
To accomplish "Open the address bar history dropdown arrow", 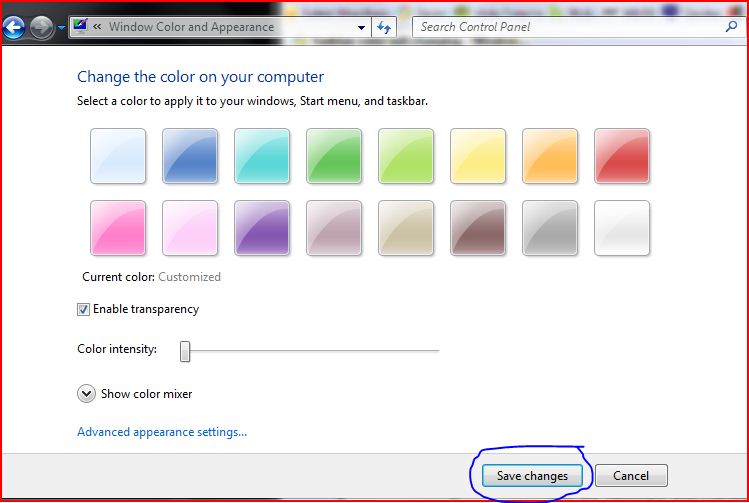I will coord(362,28).
